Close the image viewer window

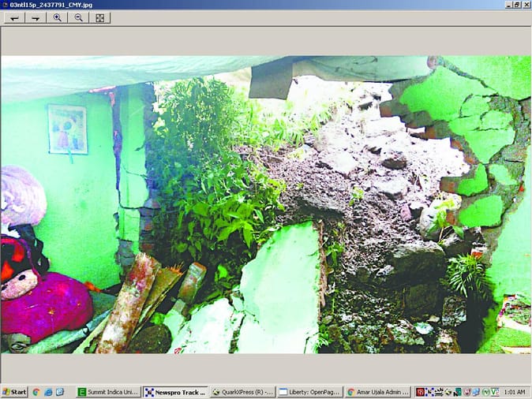(526, 5)
